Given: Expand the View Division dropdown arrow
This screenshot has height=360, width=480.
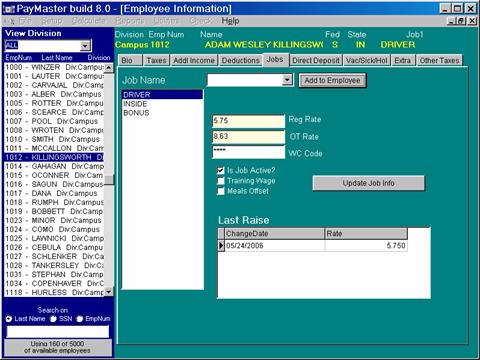Looking at the screenshot, I should (85, 46).
